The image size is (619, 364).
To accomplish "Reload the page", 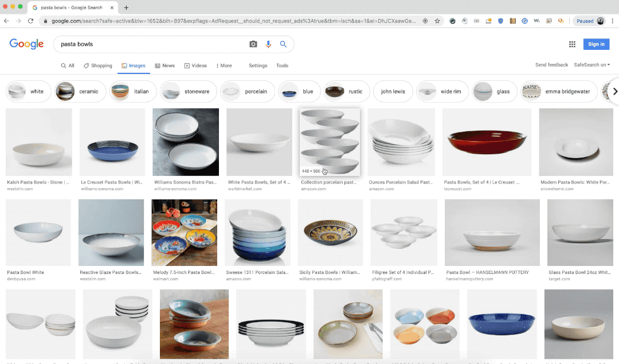I will pos(30,21).
